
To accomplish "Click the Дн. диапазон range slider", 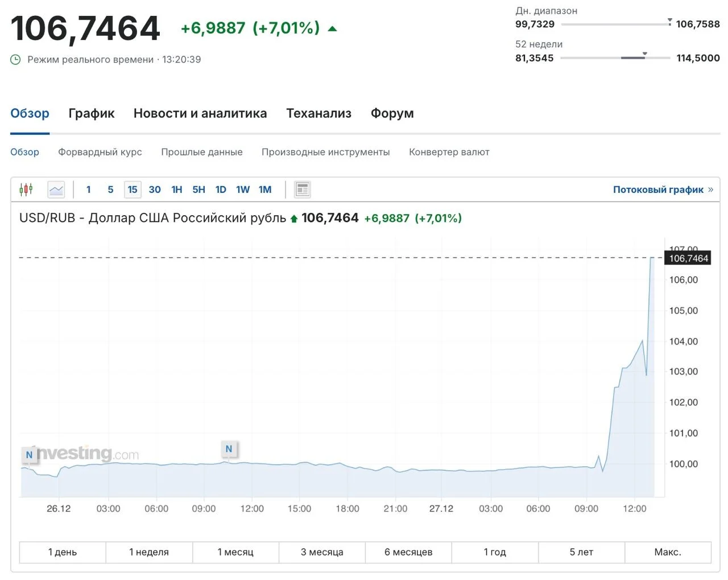I will click(x=616, y=23).
